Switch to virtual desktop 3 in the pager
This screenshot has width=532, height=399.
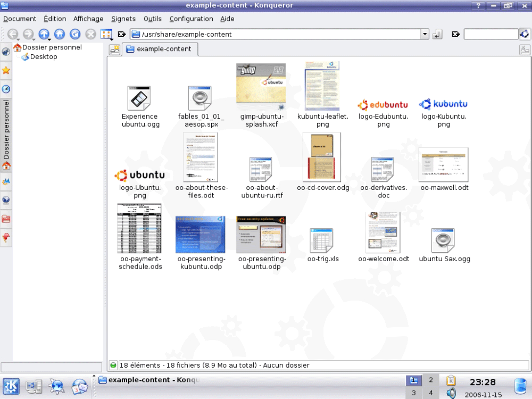click(x=413, y=393)
